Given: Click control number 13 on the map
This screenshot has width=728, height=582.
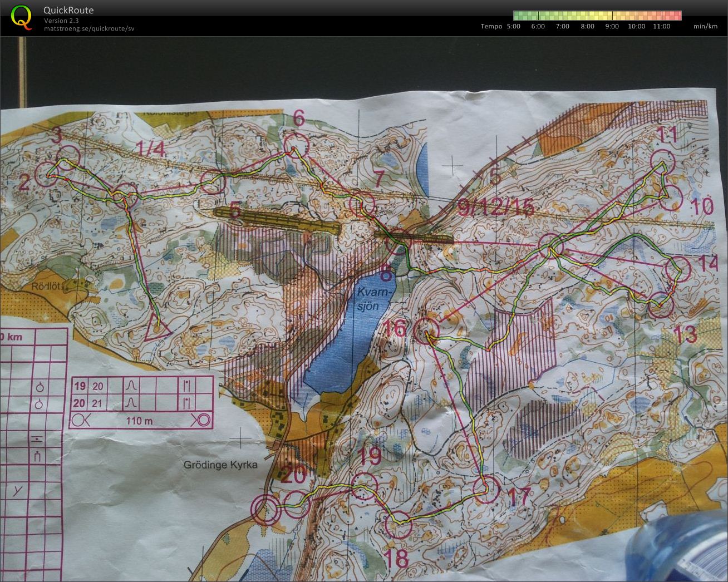Looking at the screenshot, I should pyautogui.click(x=685, y=334).
